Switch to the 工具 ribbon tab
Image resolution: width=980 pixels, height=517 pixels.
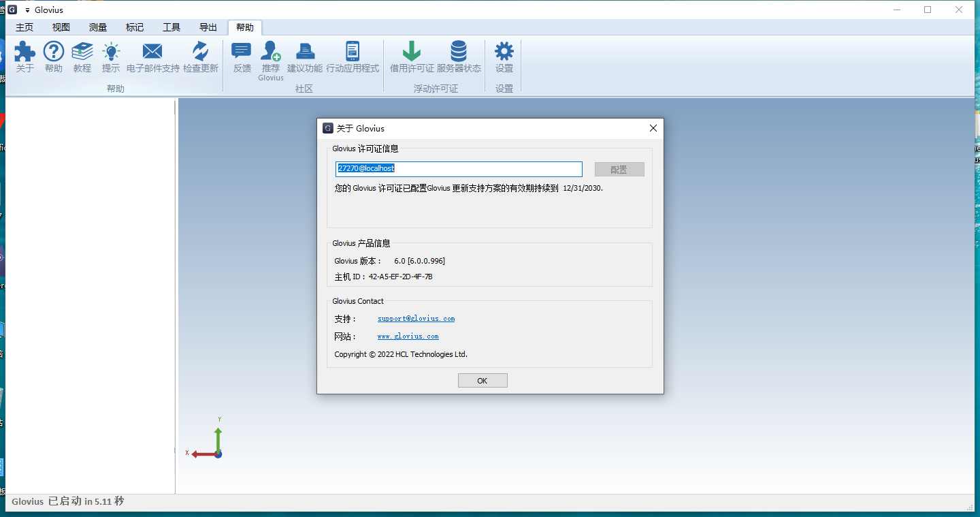[171, 27]
